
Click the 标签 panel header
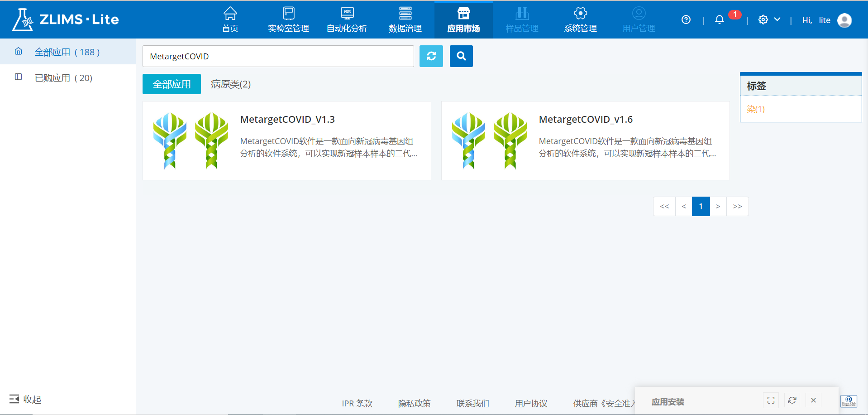[x=801, y=86]
